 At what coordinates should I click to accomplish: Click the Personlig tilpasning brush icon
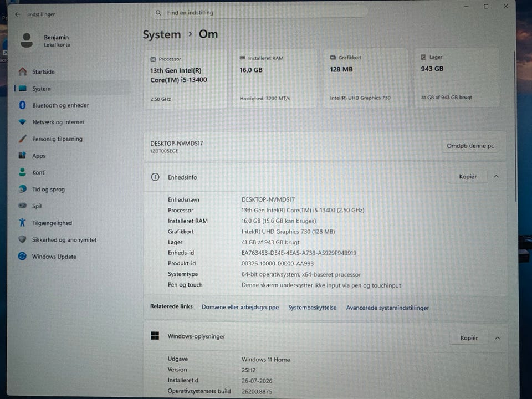(x=22, y=139)
